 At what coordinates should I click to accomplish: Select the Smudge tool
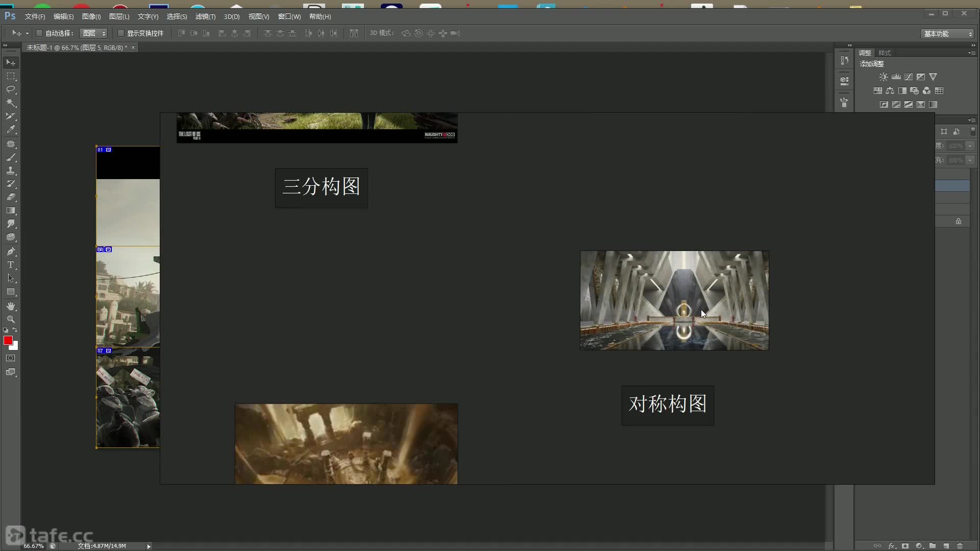(x=11, y=223)
